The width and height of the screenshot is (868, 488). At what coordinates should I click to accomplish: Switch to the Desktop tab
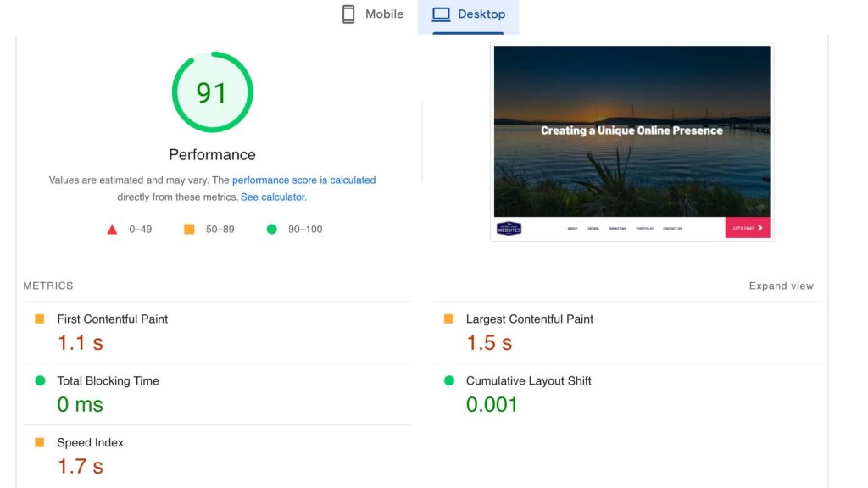point(468,14)
